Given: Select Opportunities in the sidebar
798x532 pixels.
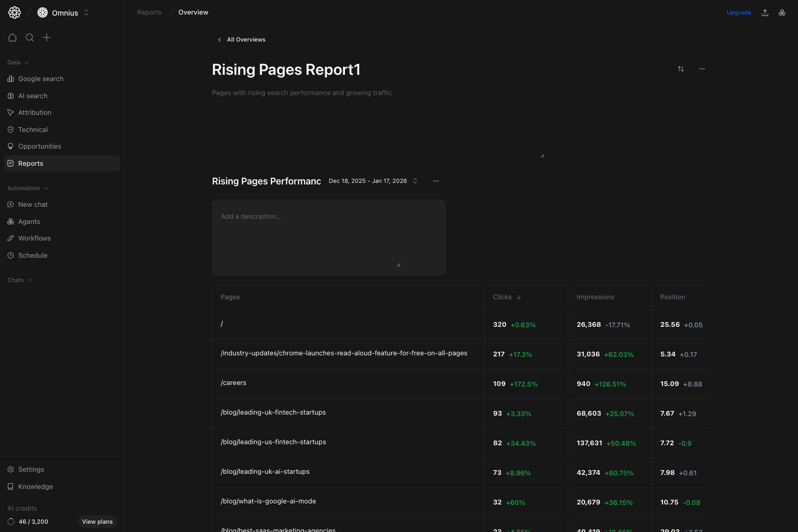Looking at the screenshot, I should click(39, 146).
